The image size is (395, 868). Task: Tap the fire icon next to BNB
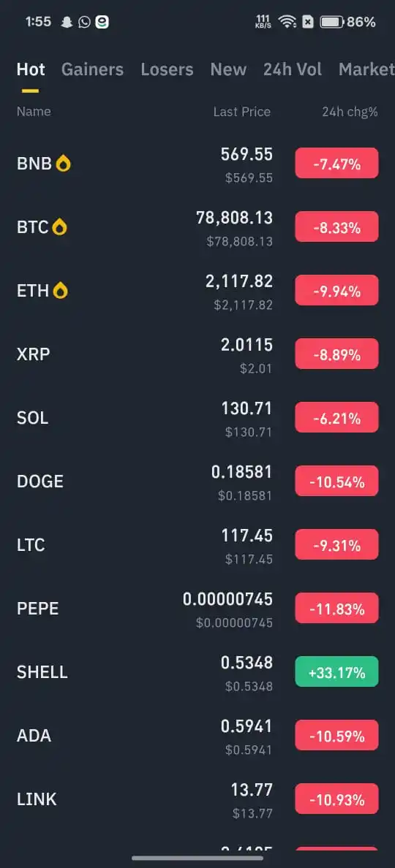[x=63, y=164]
